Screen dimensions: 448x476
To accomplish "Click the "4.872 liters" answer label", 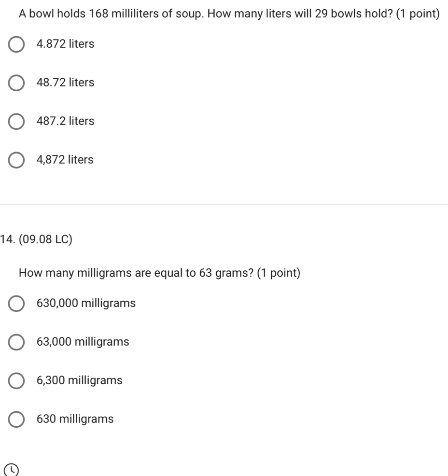I will 65,44.
